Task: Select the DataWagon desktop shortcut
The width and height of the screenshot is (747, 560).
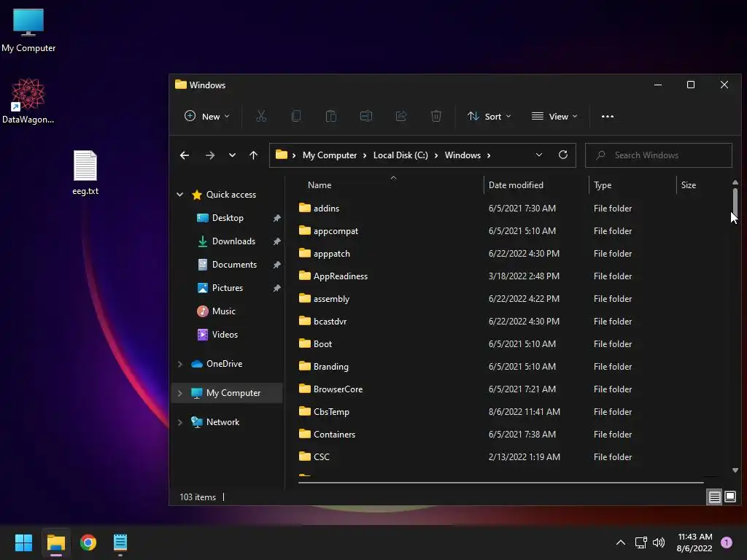Action: coord(28,101)
